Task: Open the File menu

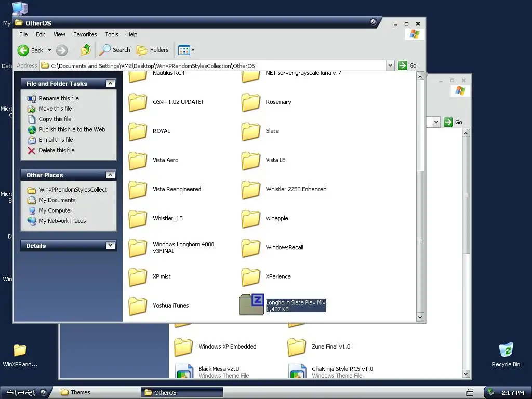Action: point(23,34)
